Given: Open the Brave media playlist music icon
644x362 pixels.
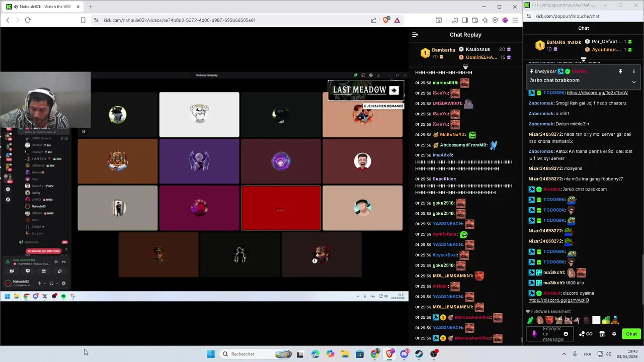Looking at the screenshot, I should 455,20.
